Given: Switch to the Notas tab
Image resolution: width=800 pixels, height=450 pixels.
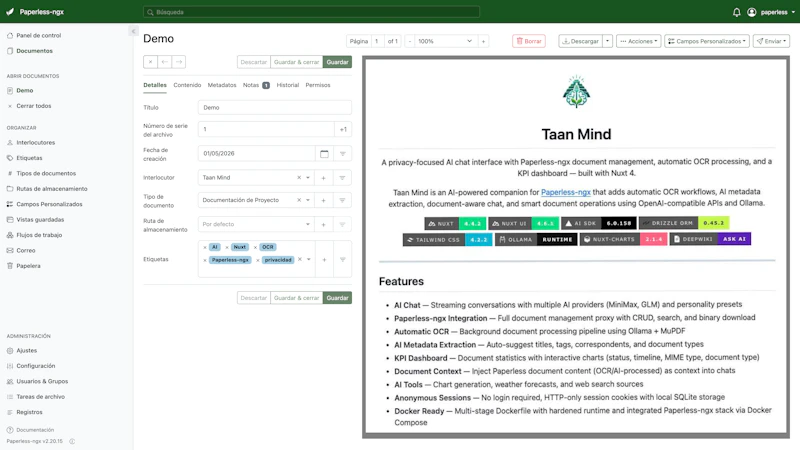Looking at the screenshot, I should tap(256, 85).
